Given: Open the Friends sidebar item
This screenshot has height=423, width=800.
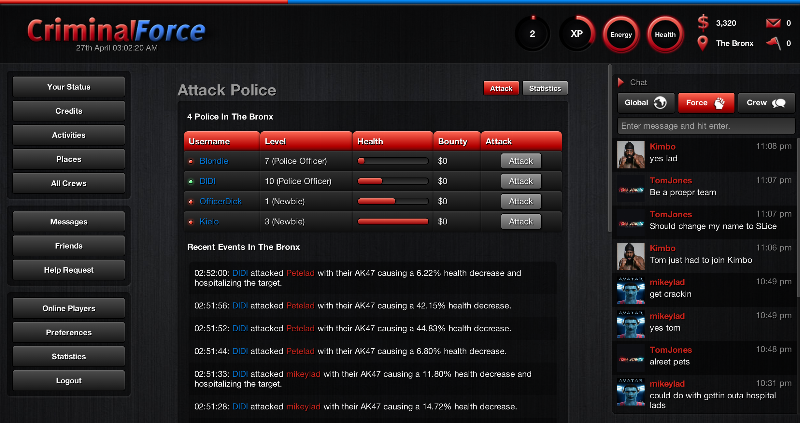Looking at the screenshot, I should [x=69, y=246].
